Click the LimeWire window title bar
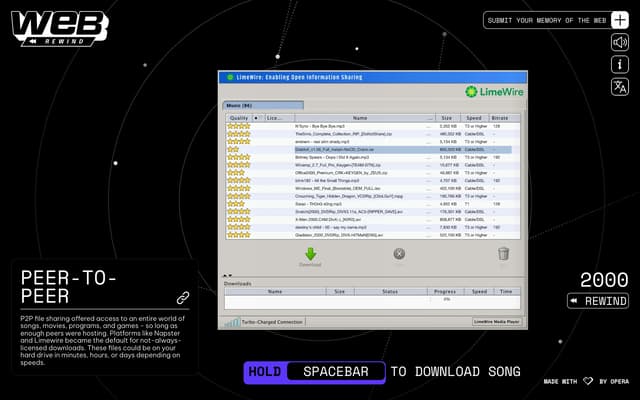640x400 pixels. click(373, 77)
